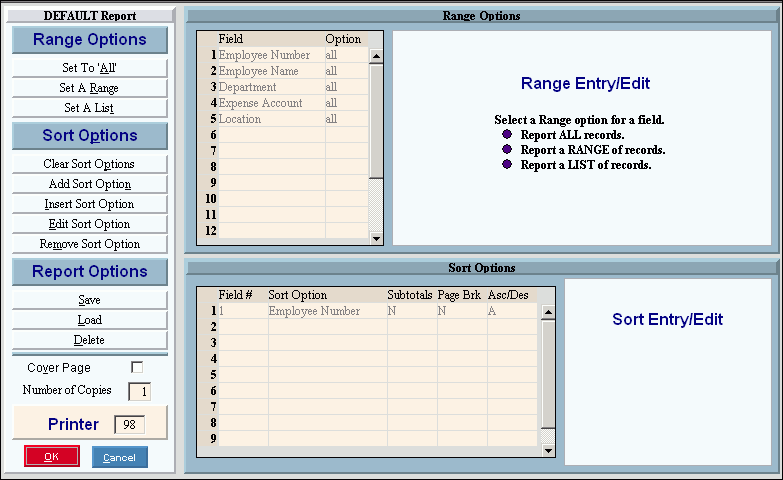
Task: Select the Employee Number sort option row
Action: pos(326,311)
